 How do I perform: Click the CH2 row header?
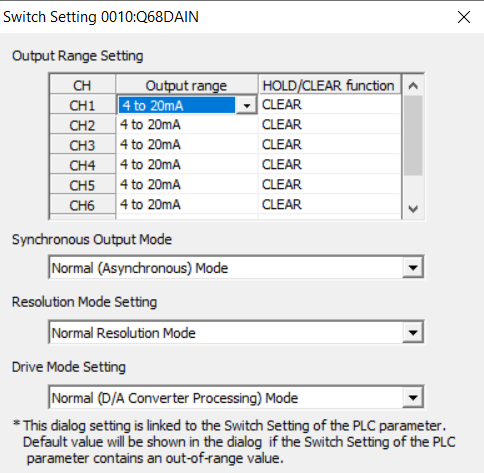[x=83, y=125]
